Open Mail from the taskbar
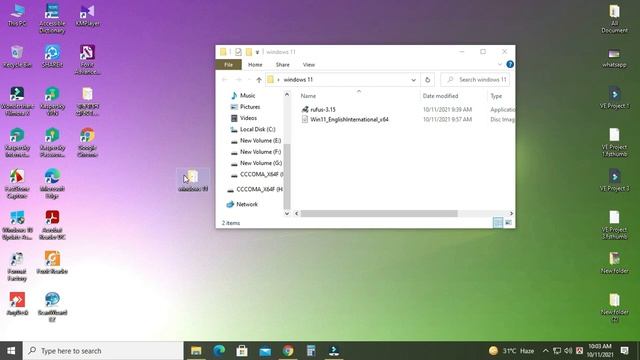 (265, 351)
